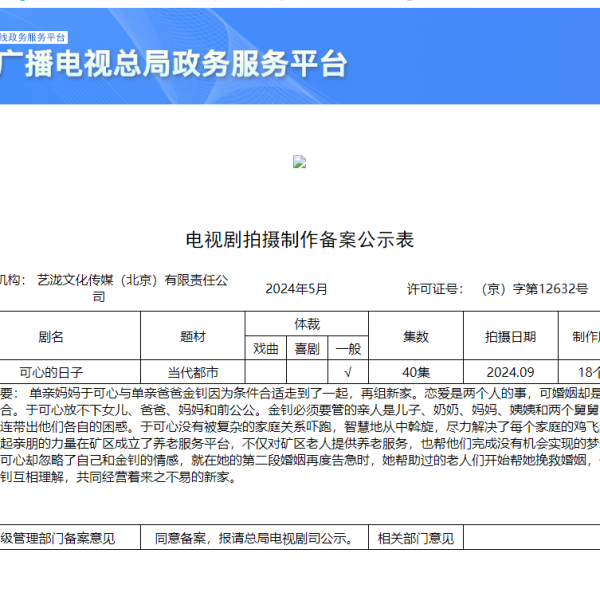600x600 pixels.
Task: Click 同意备案，报请总局电视剧司公示 cell
Action: click(254, 538)
